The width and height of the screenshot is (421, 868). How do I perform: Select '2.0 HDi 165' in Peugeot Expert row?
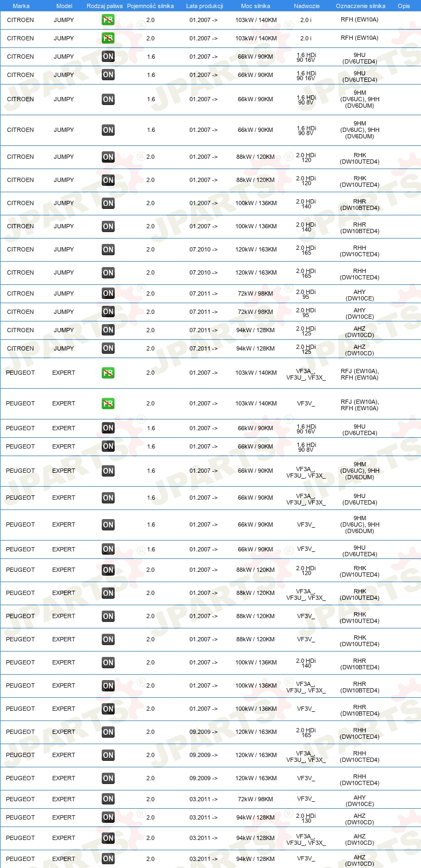(x=306, y=732)
